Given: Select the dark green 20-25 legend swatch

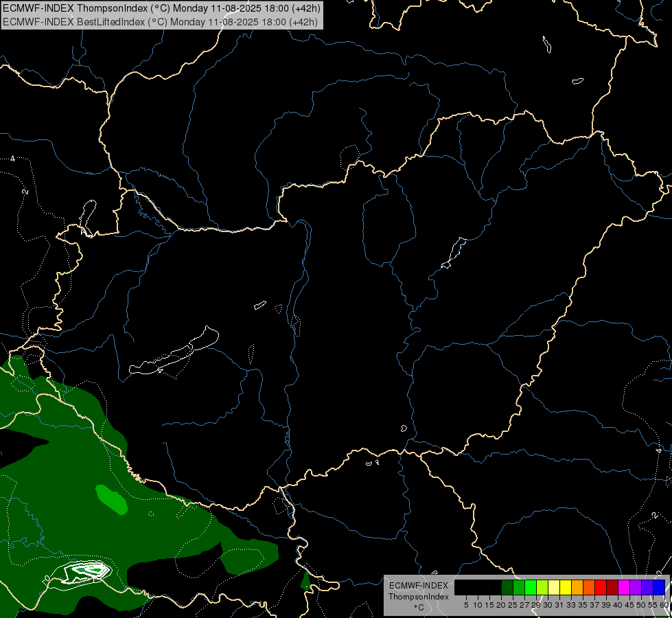Looking at the screenshot, I should coord(507,587).
